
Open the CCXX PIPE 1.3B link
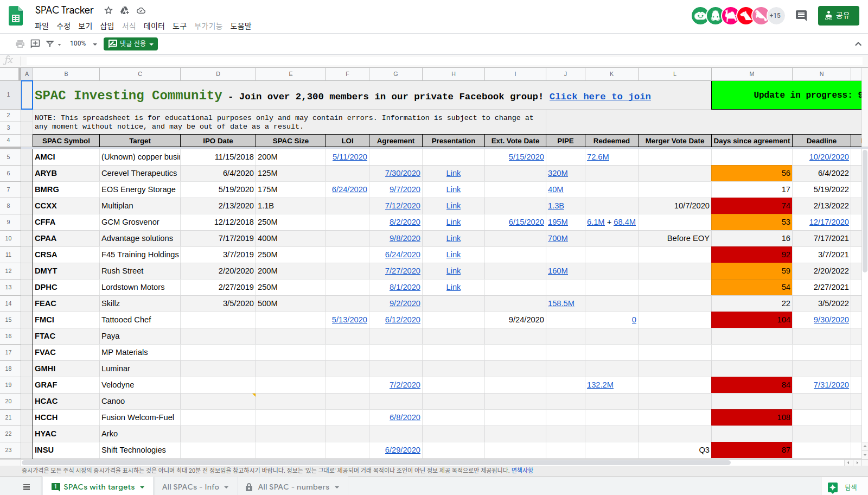pyautogui.click(x=556, y=206)
